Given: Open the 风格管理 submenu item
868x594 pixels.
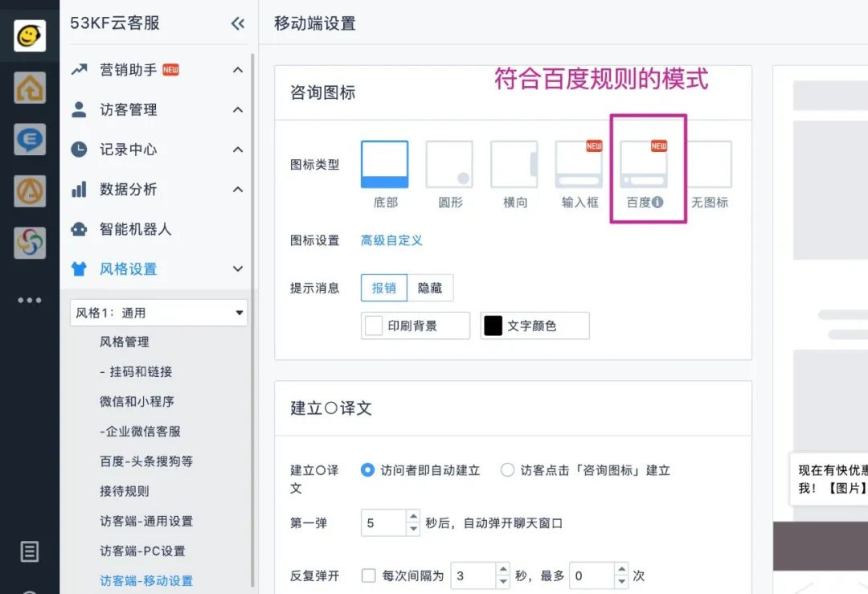Looking at the screenshot, I should [x=125, y=342].
